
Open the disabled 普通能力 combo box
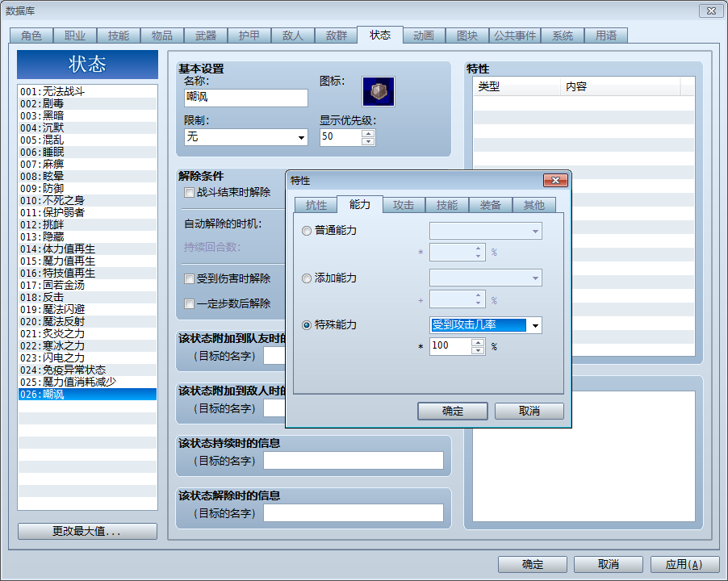point(486,231)
